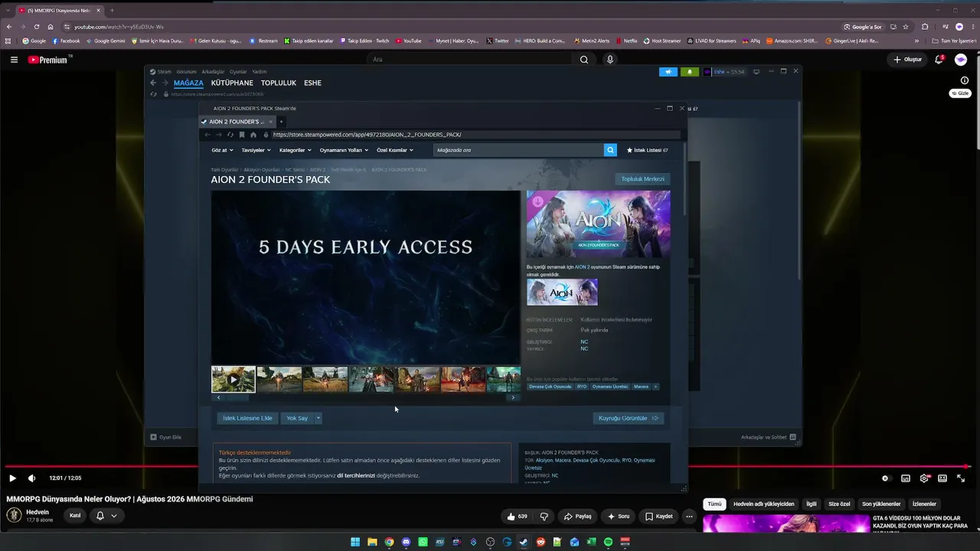The width and height of the screenshot is (980, 551).
Task: Expand Tavsiyeler dropdown in Steam store
Action: tap(256, 150)
